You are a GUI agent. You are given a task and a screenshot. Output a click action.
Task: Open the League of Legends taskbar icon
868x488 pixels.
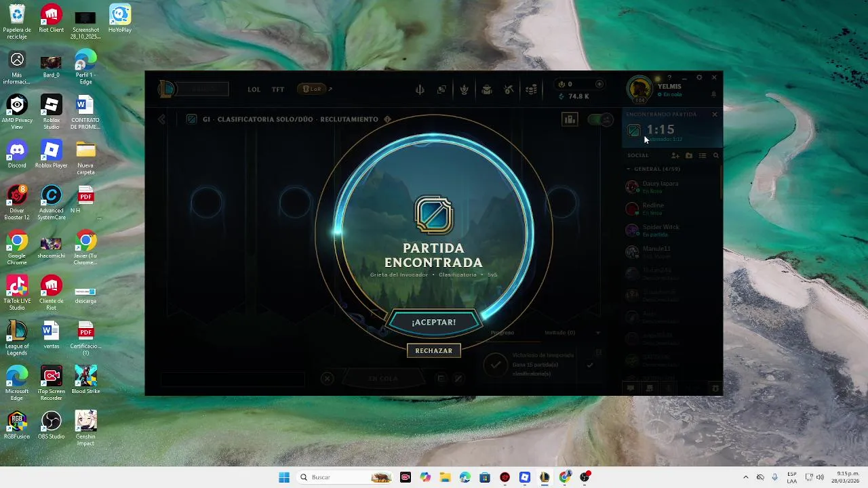click(545, 477)
